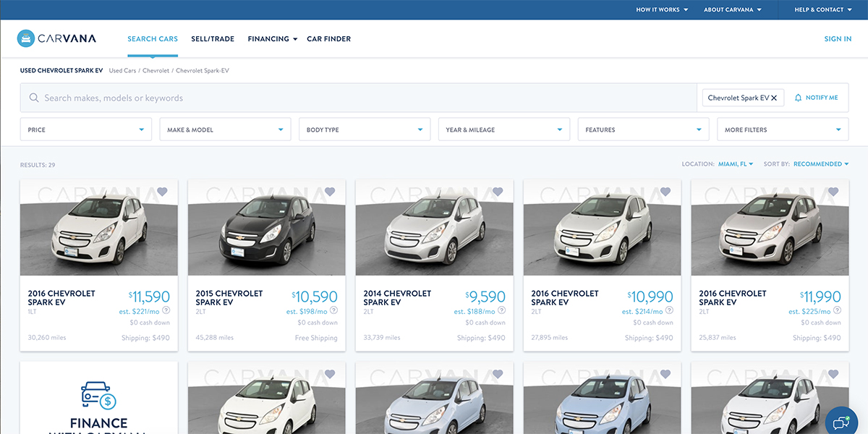Expand the Help & Contact menu

(x=823, y=9)
